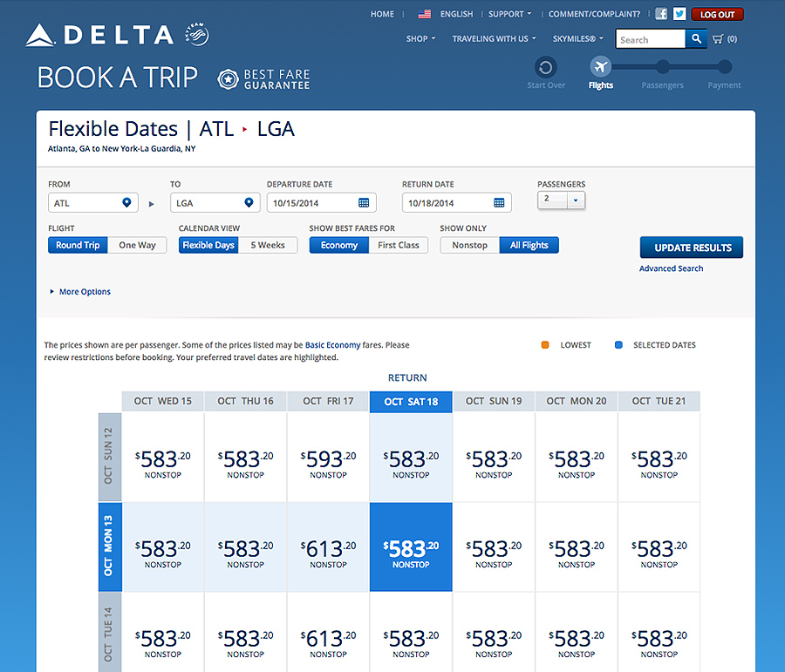Open the shopping cart icon
Screen dimensions: 785x672
[719, 39]
